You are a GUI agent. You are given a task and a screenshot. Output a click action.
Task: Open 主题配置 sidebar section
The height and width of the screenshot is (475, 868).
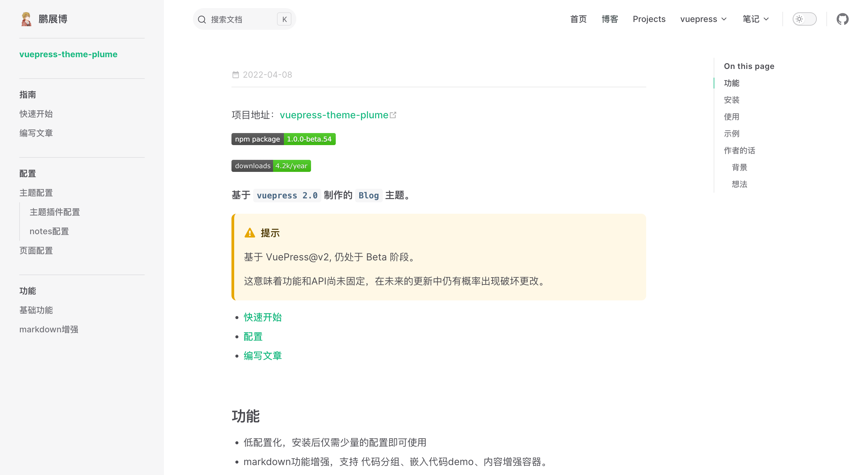point(36,193)
